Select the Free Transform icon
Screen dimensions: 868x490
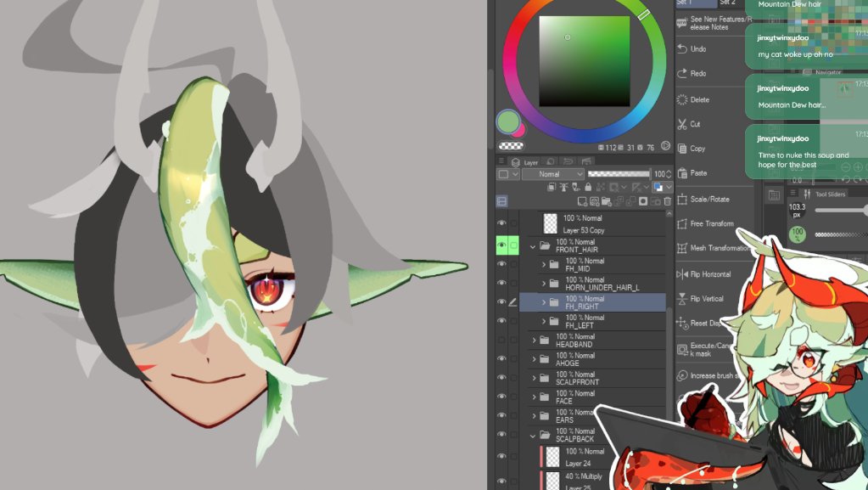coord(682,223)
